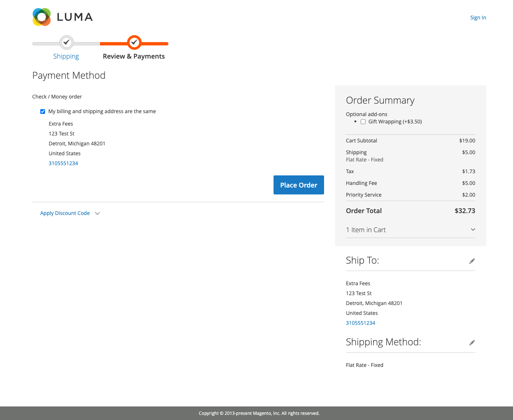The image size is (513, 420).
Task: Click the Priority Service row label
Action: (364, 195)
